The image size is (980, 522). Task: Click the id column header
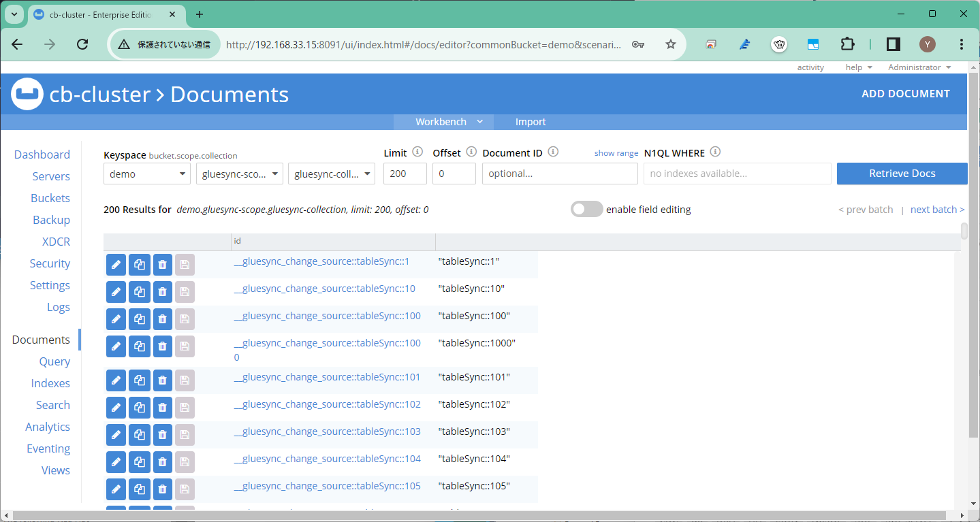333,242
